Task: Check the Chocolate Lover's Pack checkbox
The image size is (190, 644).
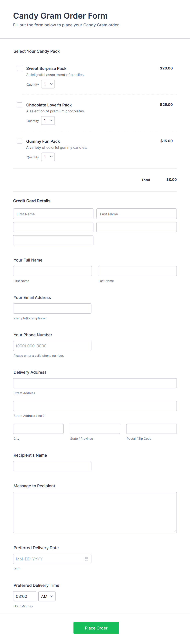Action: (19, 105)
